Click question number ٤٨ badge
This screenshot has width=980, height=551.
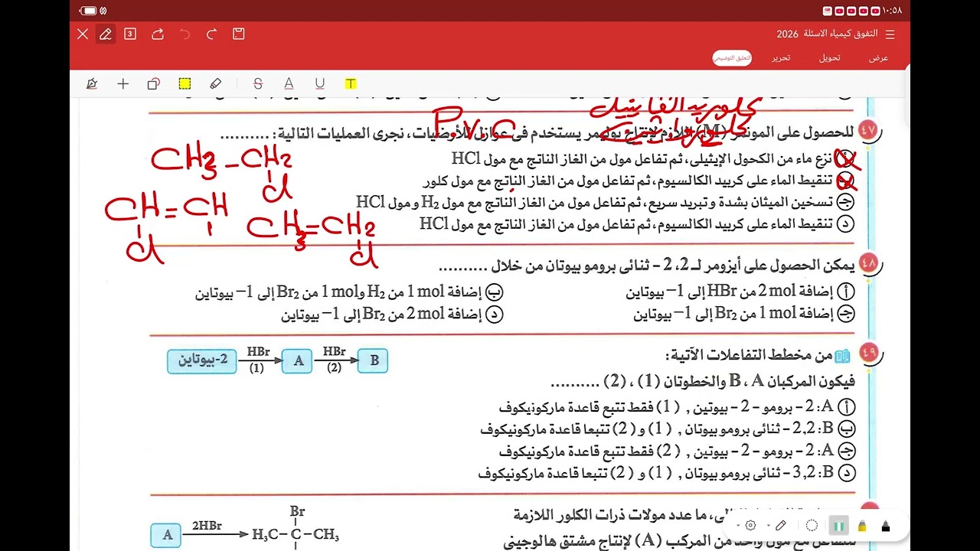click(869, 263)
